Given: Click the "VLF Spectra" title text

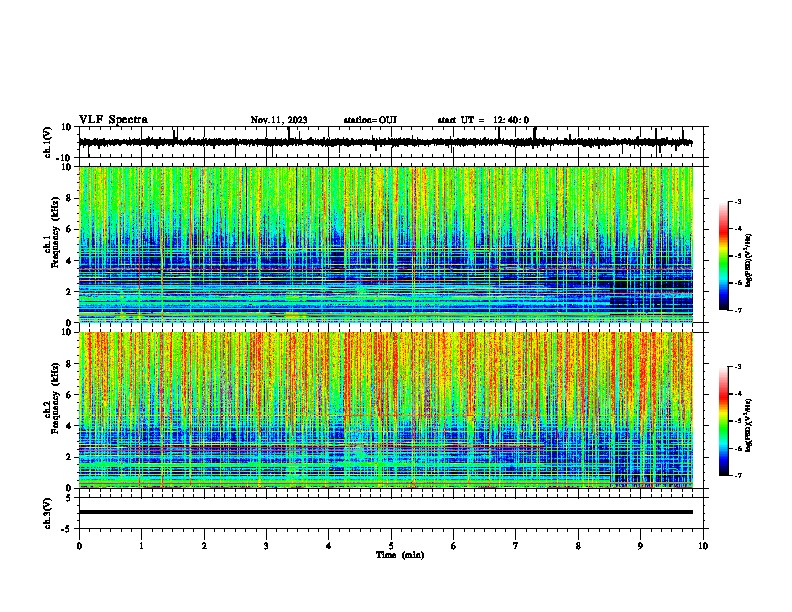Looking at the screenshot, I should pos(113,120).
